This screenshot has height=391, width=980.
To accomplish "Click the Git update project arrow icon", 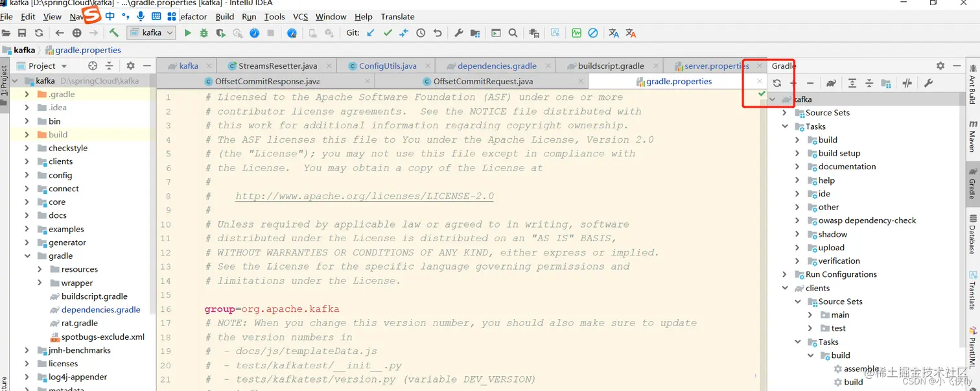I will [x=371, y=33].
